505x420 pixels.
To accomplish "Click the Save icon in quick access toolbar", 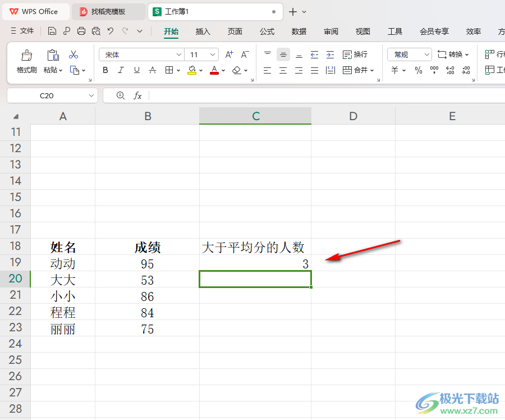I will [52, 31].
